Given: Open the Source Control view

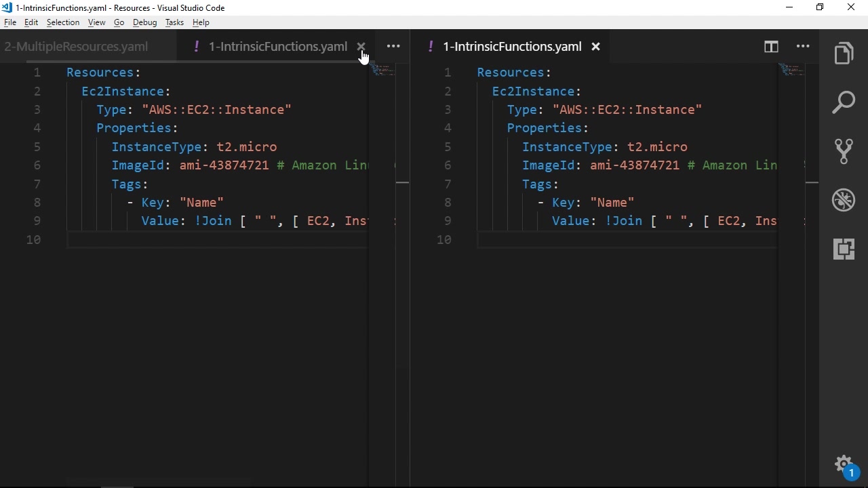Looking at the screenshot, I should pos(844,151).
